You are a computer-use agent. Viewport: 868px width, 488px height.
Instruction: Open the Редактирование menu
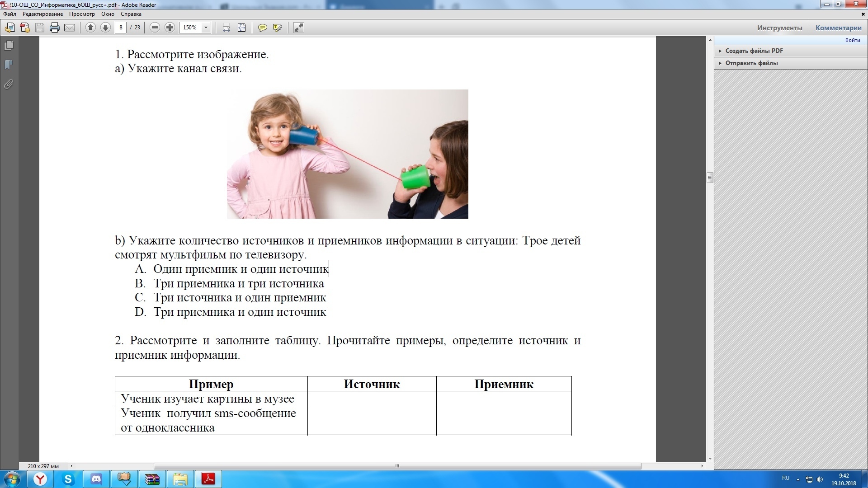point(43,14)
